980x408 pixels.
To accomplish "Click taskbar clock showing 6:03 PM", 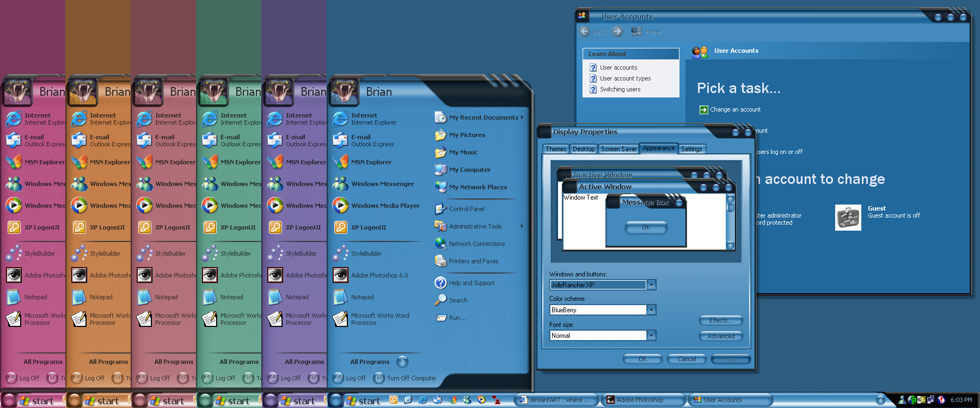I will click(961, 400).
